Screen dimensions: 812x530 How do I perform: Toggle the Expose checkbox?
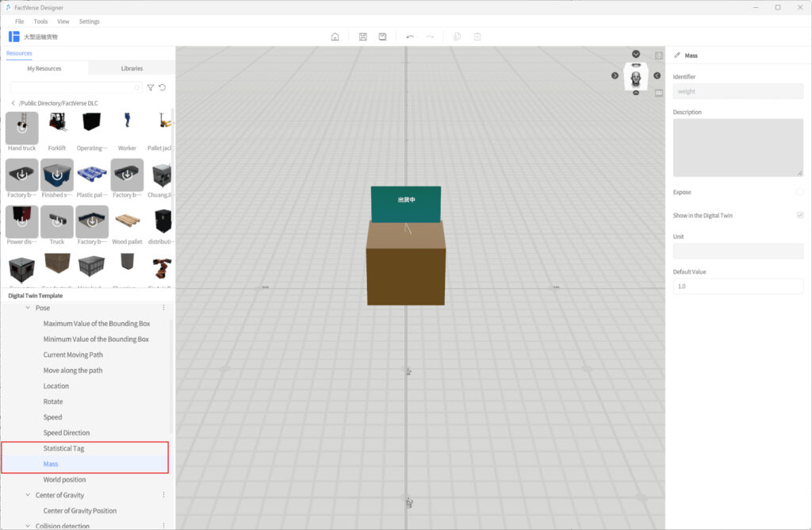point(800,192)
